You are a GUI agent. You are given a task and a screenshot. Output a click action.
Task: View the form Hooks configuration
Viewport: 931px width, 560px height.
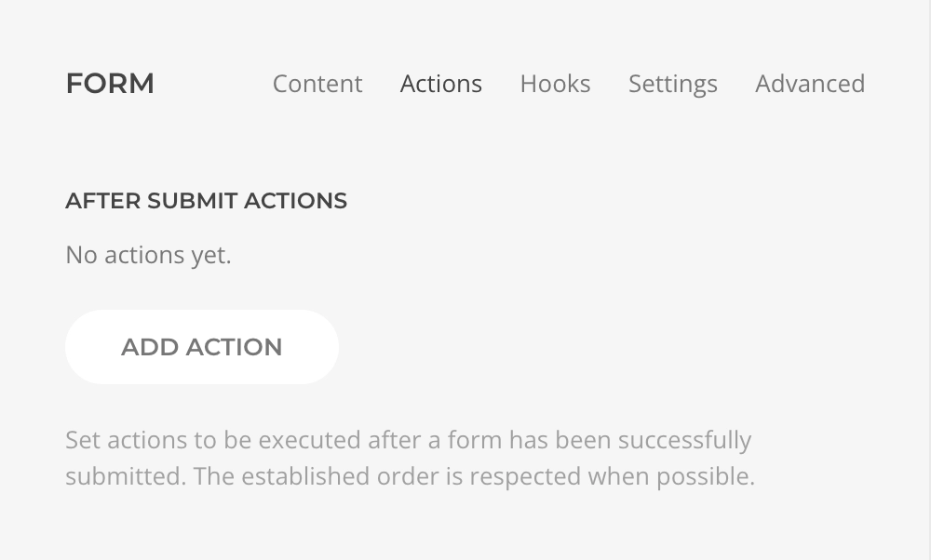point(555,84)
